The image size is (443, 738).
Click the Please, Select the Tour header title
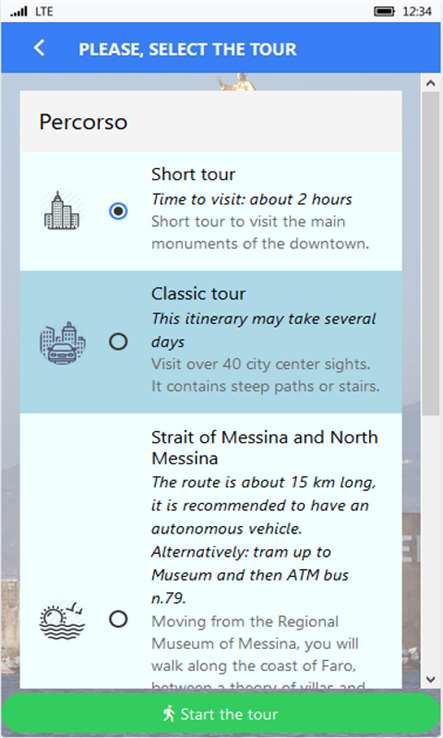tap(187, 49)
